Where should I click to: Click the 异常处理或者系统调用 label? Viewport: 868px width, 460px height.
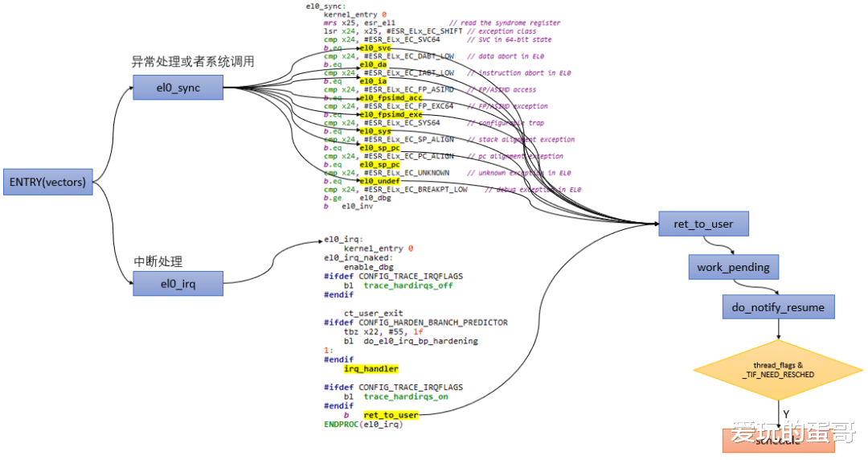point(193,61)
